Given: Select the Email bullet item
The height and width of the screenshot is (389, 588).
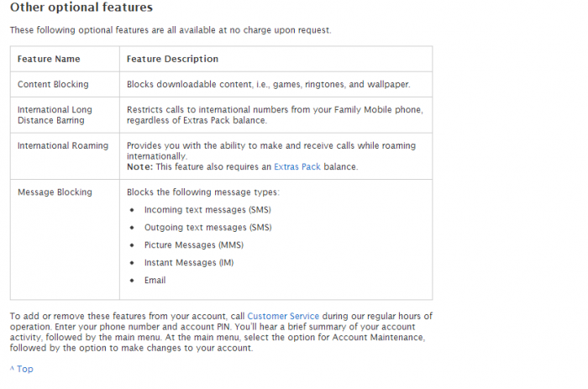Looking at the screenshot, I should coord(155,281).
